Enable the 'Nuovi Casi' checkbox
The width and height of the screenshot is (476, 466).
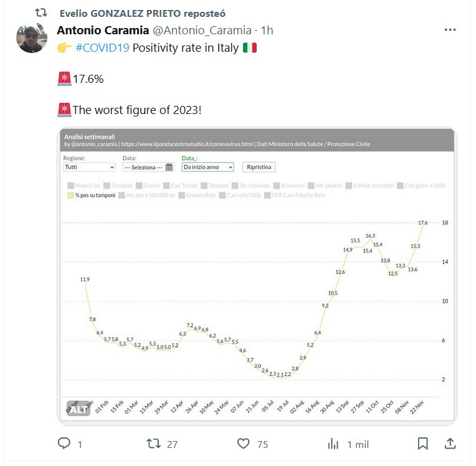[70, 186]
